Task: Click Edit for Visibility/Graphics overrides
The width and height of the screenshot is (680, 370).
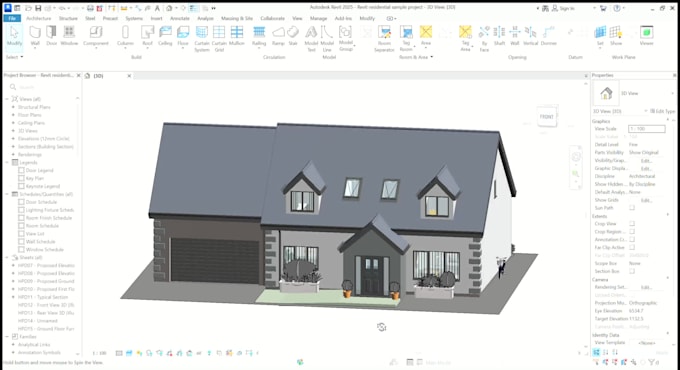Action: [x=646, y=160]
